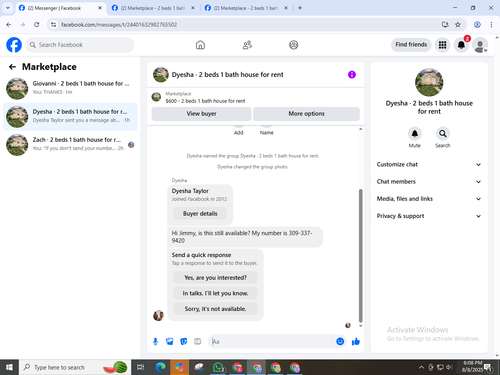Open the account profile avatar menu

(480, 45)
